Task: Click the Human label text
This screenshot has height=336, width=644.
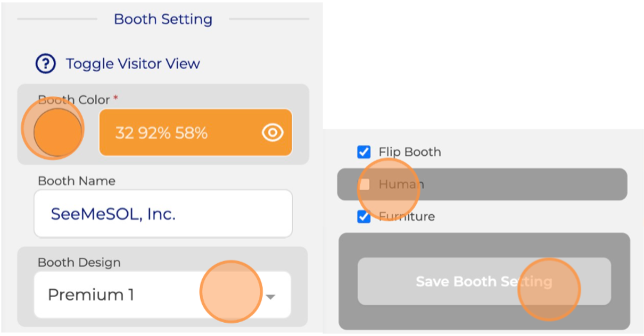Action: tap(401, 184)
